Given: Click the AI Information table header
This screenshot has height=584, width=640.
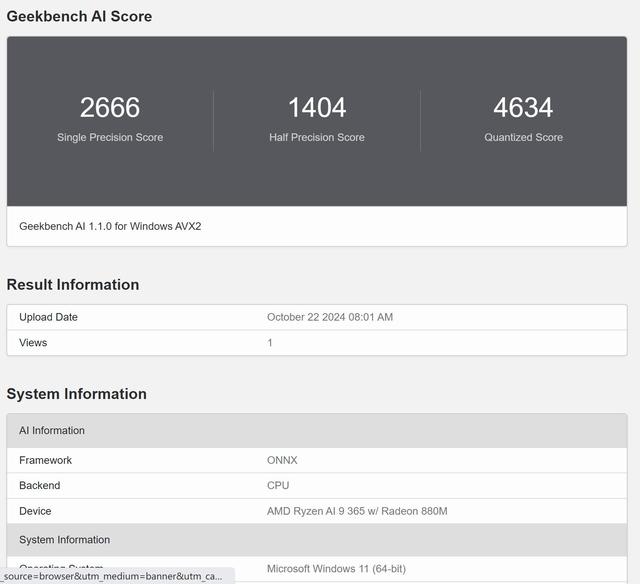Looking at the screenshot, I should 52,431.
